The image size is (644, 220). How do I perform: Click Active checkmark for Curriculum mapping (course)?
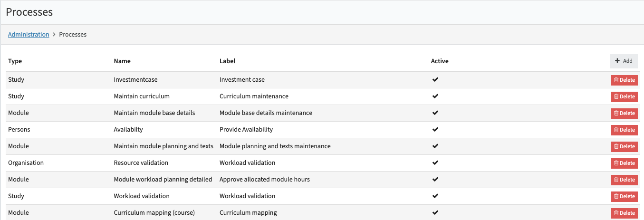435,212
